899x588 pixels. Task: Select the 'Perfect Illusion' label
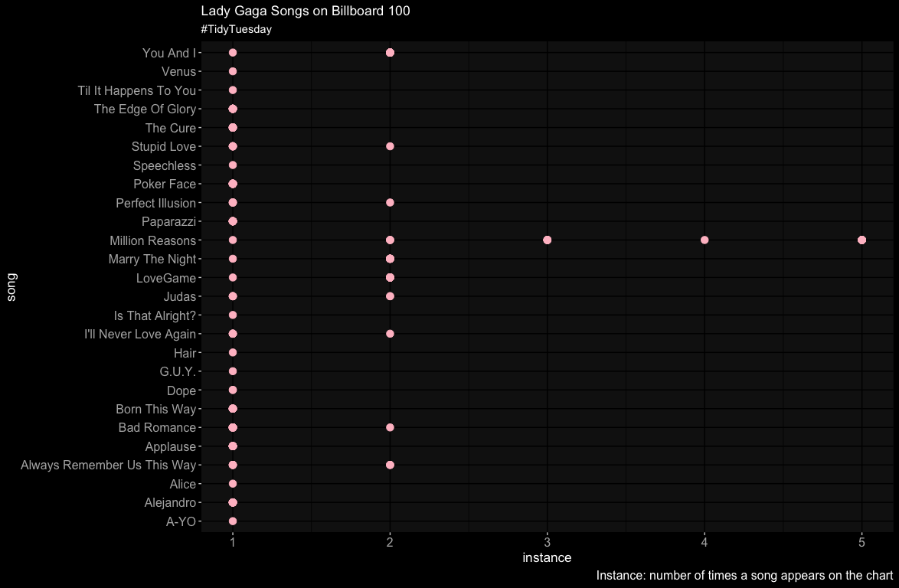point(156,203)
